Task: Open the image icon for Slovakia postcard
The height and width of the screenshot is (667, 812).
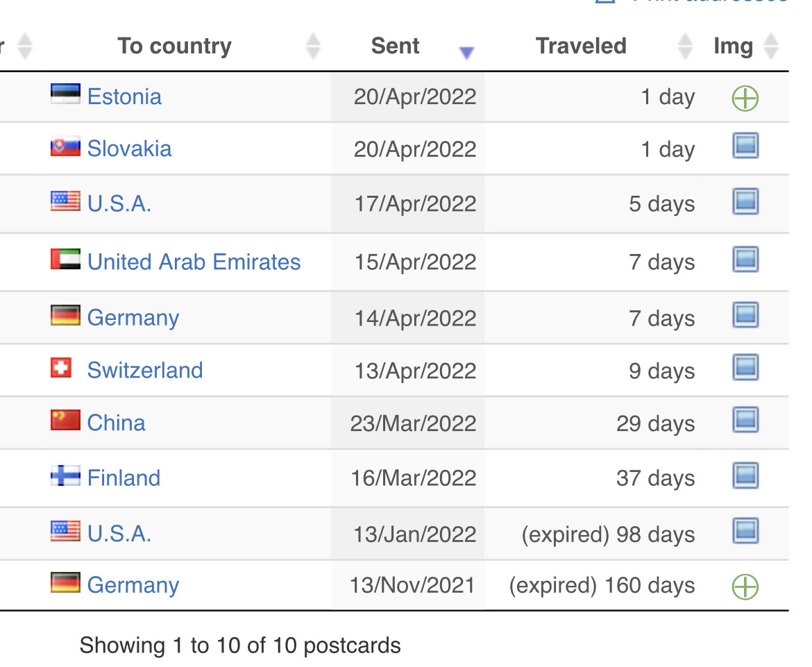Action: pos(745,146)
